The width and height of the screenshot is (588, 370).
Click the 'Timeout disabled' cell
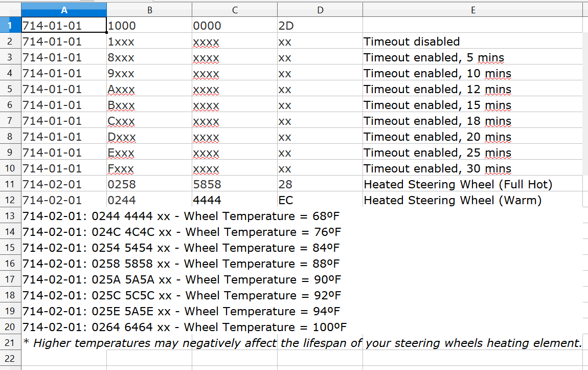pyautogui.click(x=473, y=41)
